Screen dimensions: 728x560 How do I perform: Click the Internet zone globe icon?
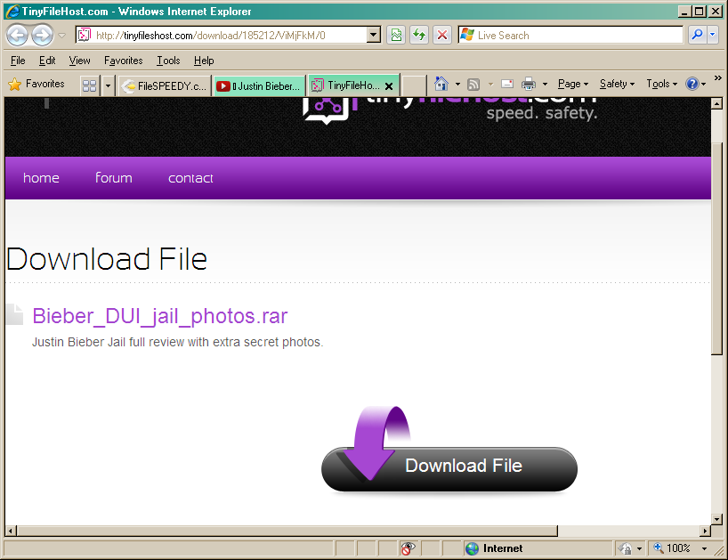(472, 548)
